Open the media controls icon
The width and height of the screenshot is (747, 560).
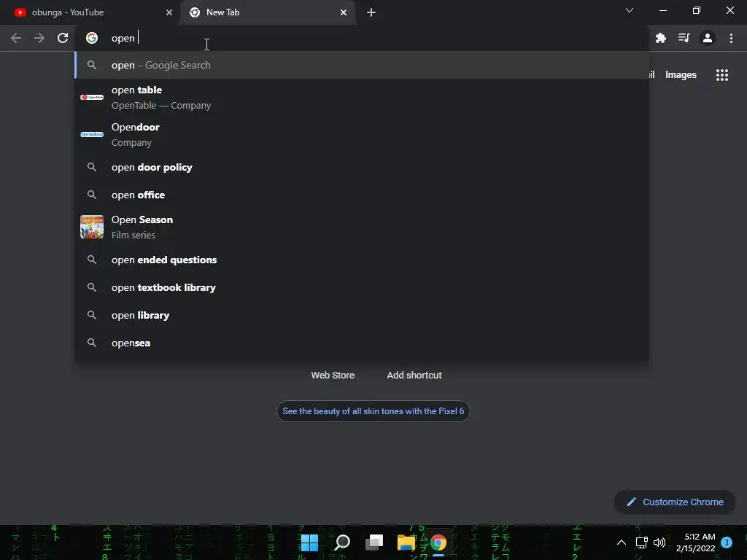[x=684, y=38]
